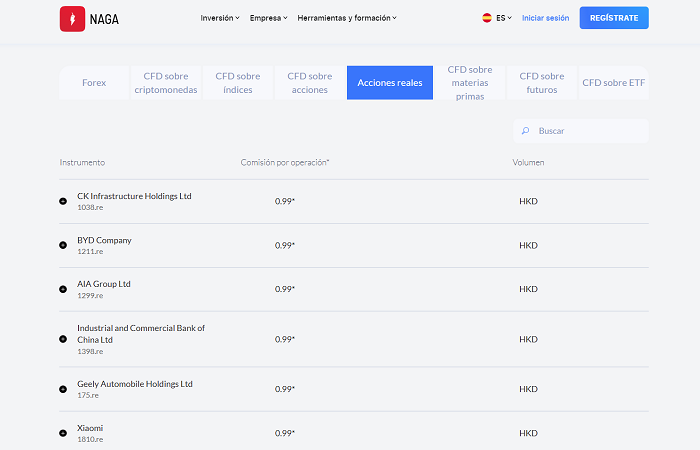This screenshot has height=450, width=700.
Task: Click the 1299.re ticker text
Action: click(x=90, y=296)
